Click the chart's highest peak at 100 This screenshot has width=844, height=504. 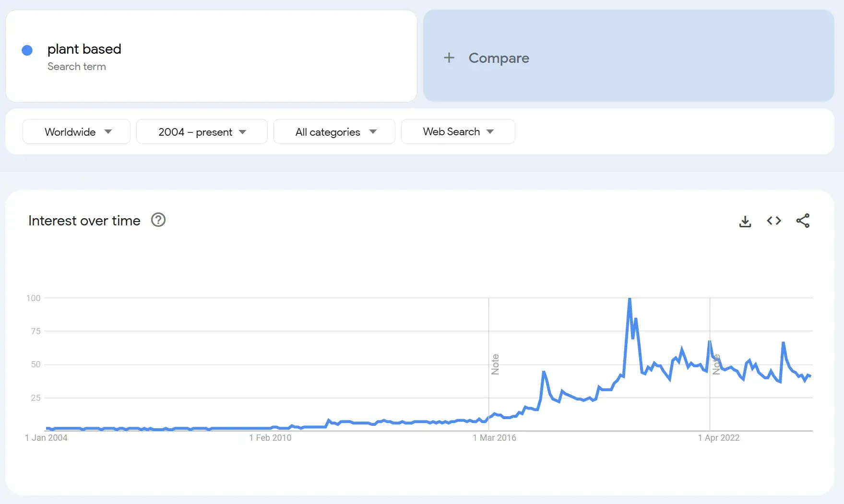coord(630,299)
